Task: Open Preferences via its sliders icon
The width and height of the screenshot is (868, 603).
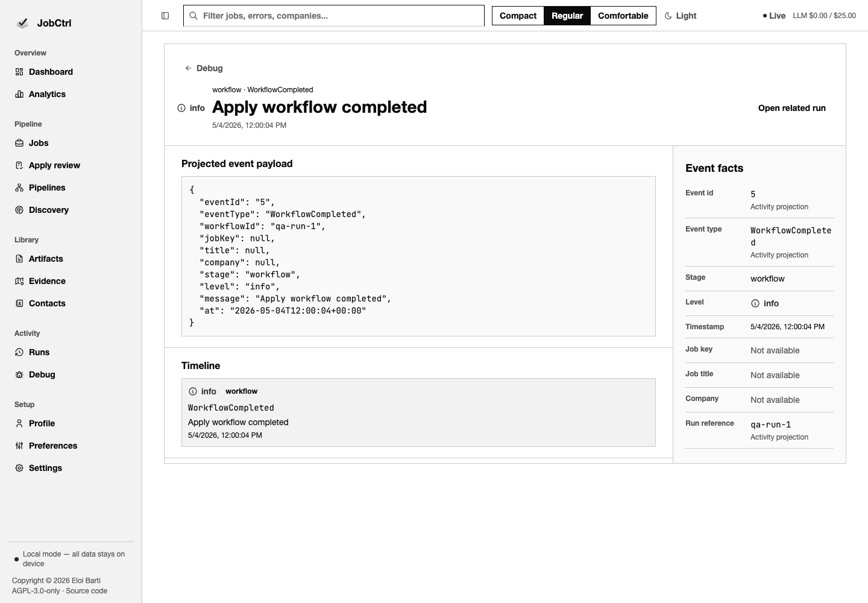Action: (x=19, y=446)
